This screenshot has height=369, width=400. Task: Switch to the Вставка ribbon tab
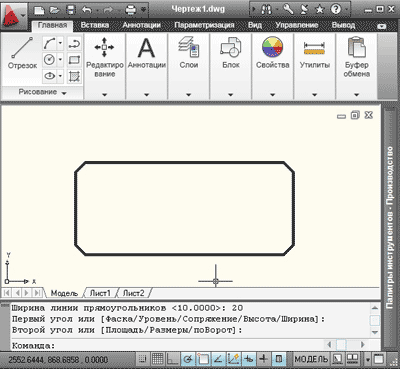(95, 25)
